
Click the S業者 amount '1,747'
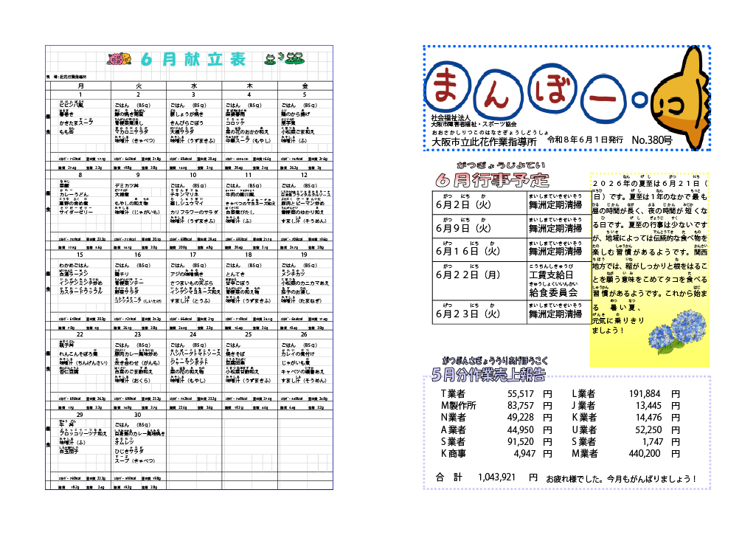click(x=652, y=441)
